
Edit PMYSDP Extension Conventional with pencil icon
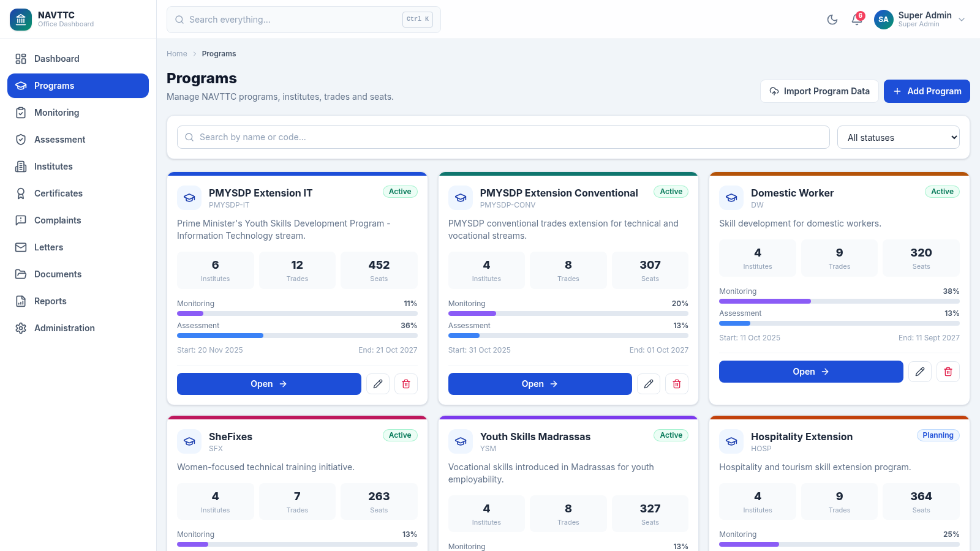pos(649,384)
